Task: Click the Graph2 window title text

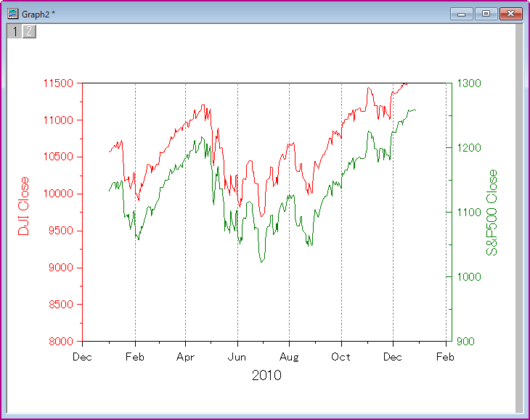Action: tap(38, 15)
